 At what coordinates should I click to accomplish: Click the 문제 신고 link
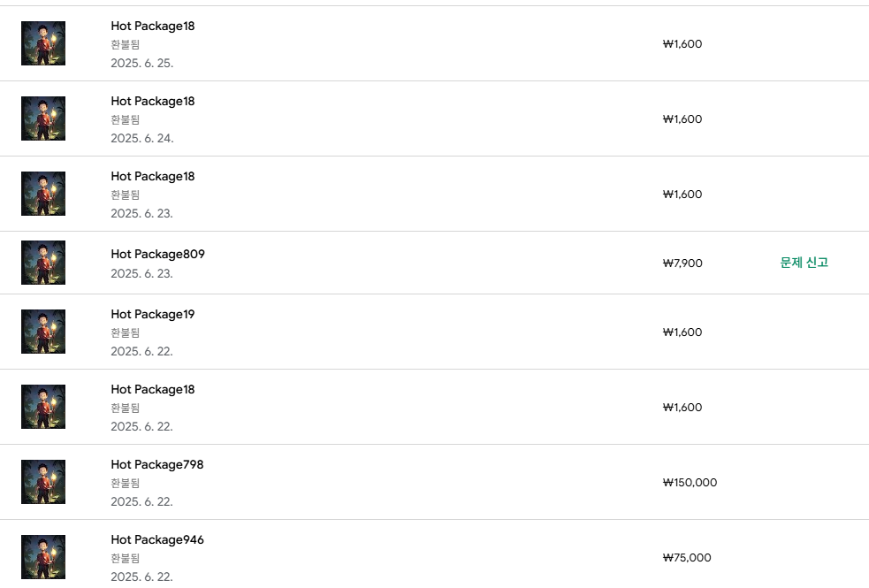(804, 263)
